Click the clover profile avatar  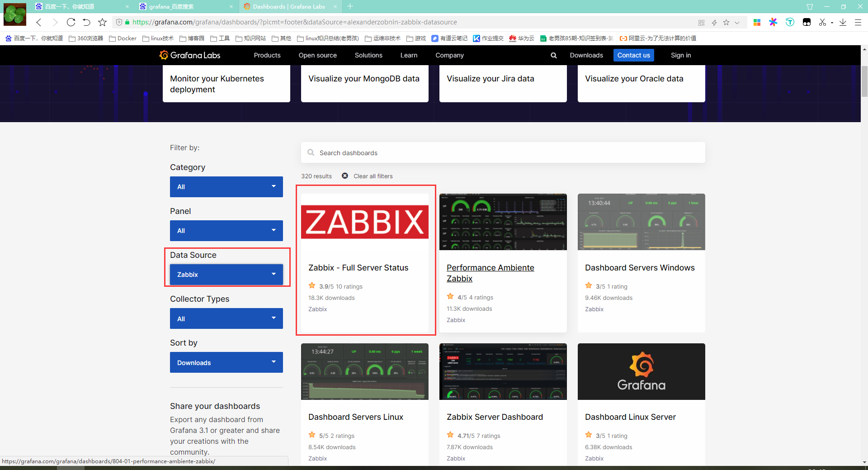coord(15,14)
